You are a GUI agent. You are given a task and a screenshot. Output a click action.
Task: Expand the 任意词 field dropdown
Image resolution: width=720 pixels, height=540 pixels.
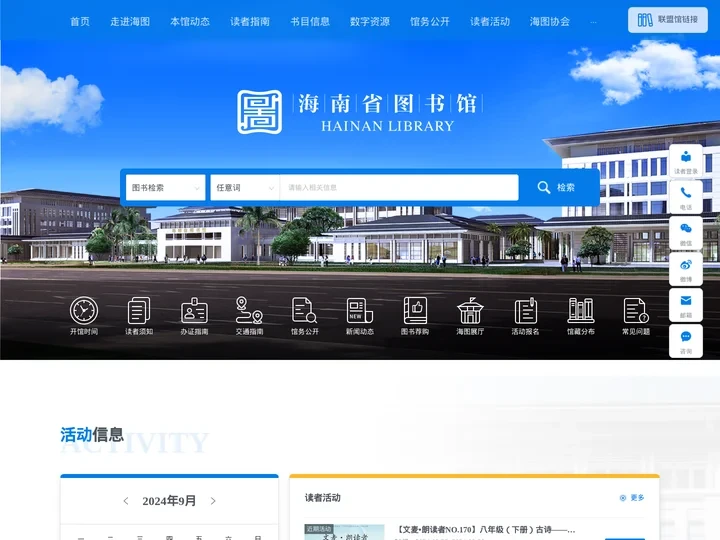245,187
